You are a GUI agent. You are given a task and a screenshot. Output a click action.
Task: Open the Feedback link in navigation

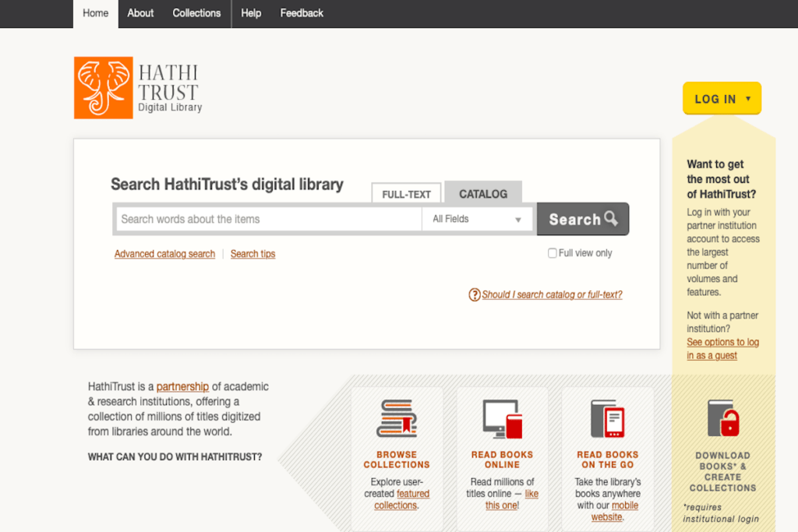click(302, 13)
